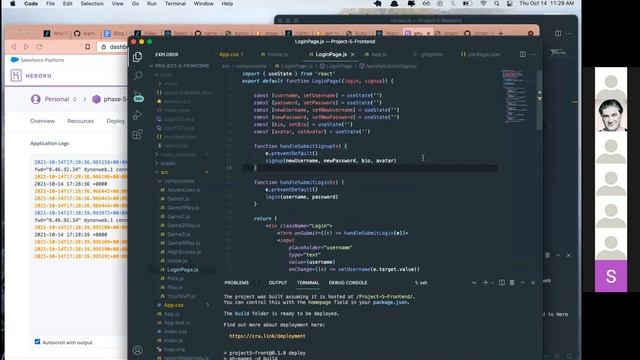The height and width of the screenshot is (360, 640).
Task: Toggle Autoscroll with output checkbox
Action: (x=38, y=342)
